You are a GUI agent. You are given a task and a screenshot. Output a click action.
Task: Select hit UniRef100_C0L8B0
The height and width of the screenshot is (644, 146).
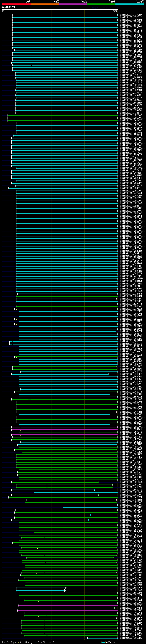131,638
